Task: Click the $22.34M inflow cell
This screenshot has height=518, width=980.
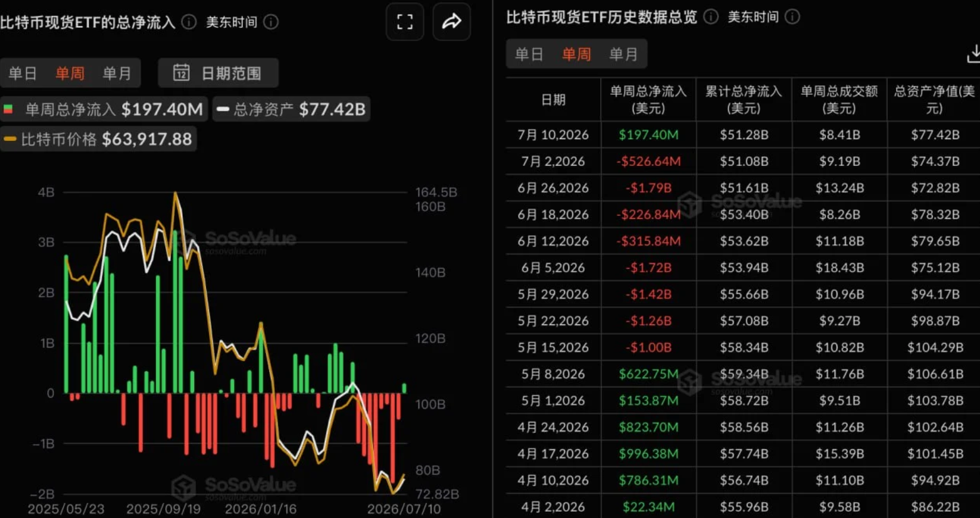Action: coord(648,507)
